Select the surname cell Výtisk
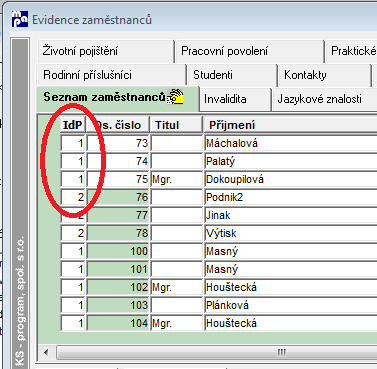The height and width of the screenshot is (369, 377). click(x=291, y=233)
